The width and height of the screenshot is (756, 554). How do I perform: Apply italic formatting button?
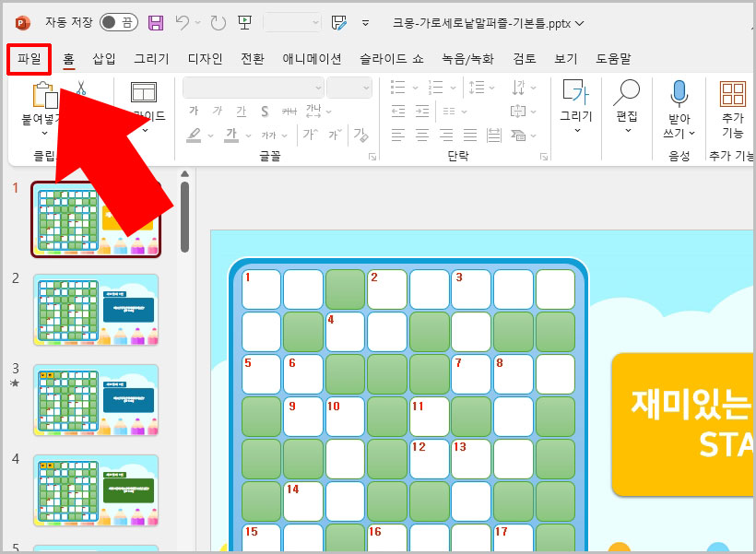tap(218, 111)
